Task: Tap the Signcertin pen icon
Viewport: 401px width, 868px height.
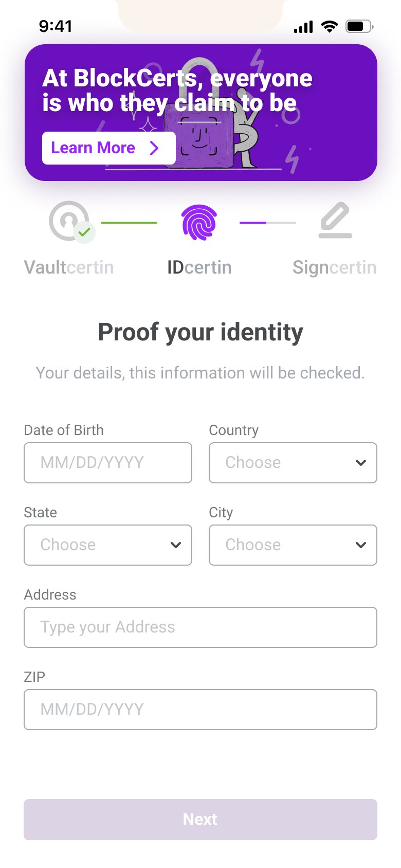Action: [335, 221]
